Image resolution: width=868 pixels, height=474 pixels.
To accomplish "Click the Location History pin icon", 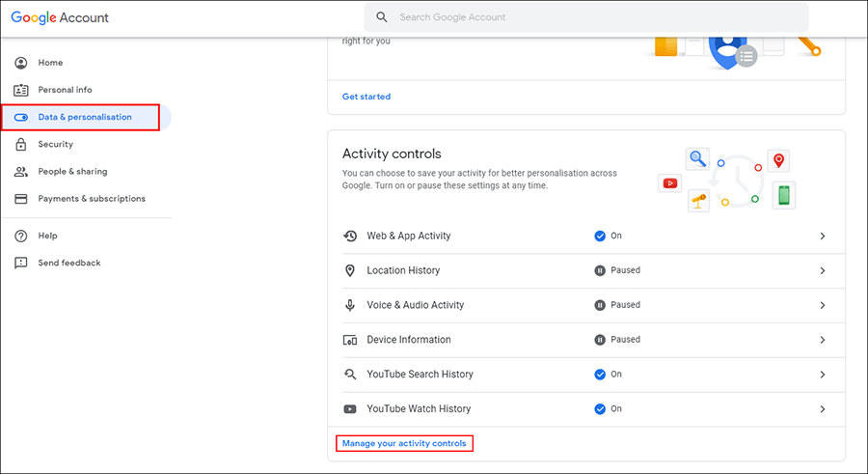I will (350, 270).
